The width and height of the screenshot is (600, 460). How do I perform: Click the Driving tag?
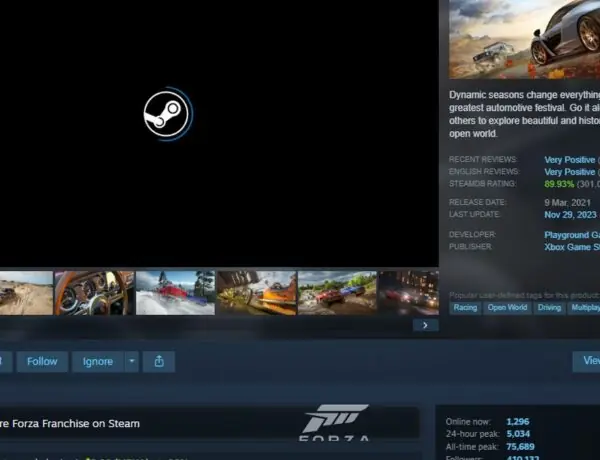coord(549,308)
